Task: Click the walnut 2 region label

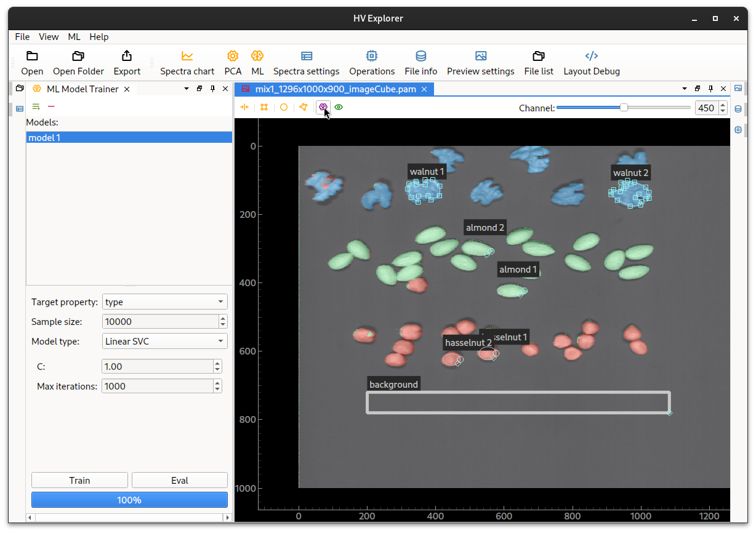Action: [630, 172]
